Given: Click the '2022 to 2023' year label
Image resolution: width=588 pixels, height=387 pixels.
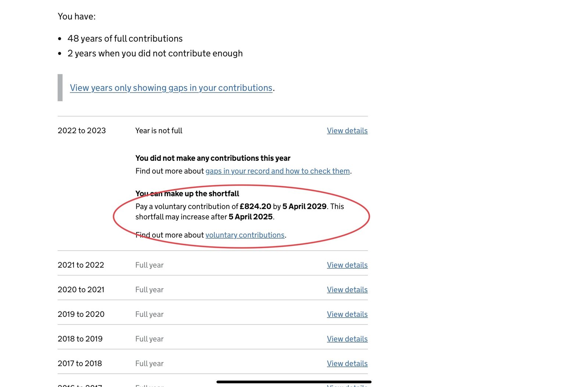Looking at the screenshot, I should (82, 131).
